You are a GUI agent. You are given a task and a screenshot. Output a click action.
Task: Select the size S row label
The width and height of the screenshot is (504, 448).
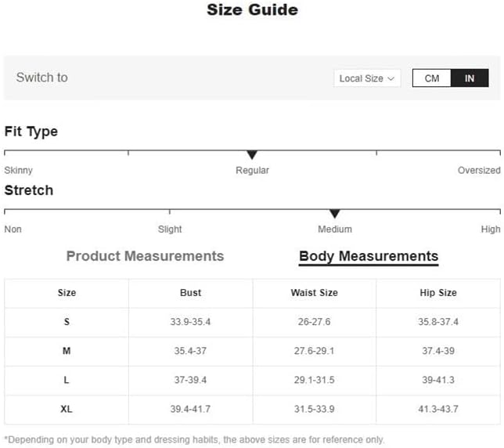click(67, 322)
